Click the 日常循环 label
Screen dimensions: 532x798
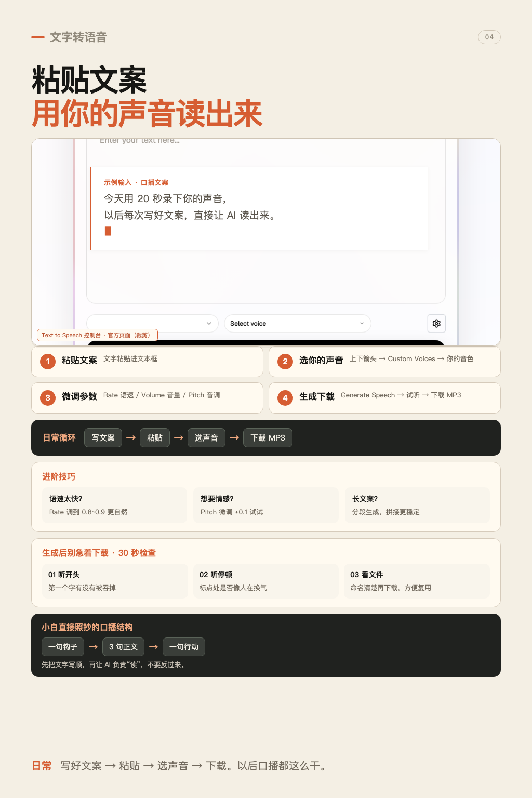click(59, 437)
